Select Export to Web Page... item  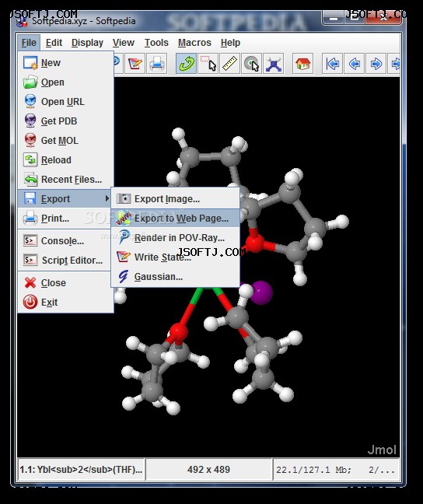click(176, 219)
